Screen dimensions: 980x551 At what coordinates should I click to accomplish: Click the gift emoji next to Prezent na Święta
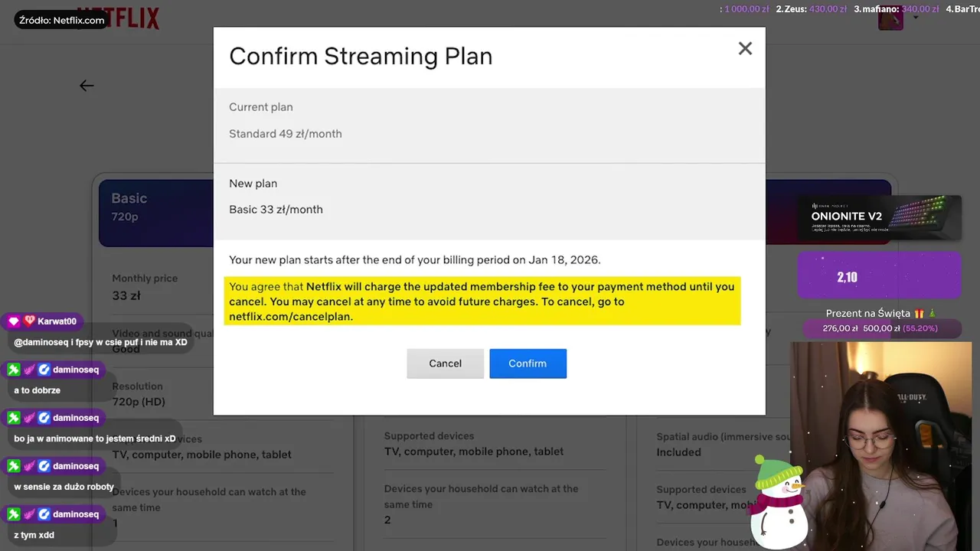coord(919,313)
